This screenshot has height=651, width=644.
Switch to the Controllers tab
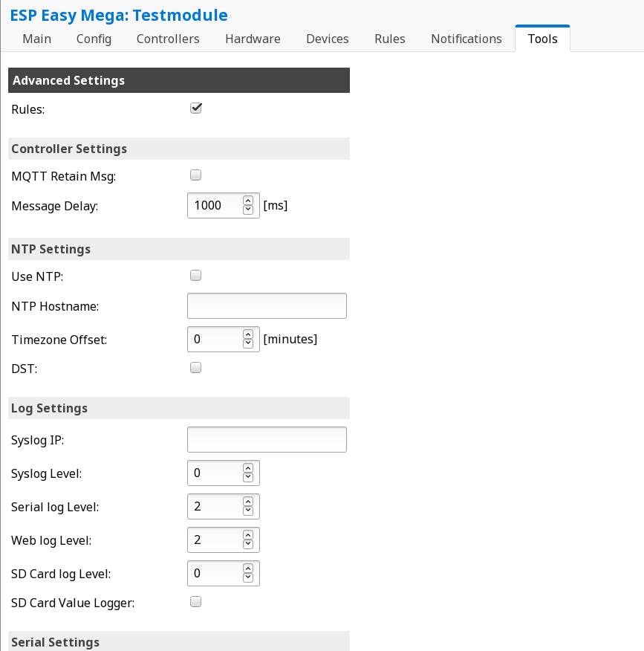point(168,39)
